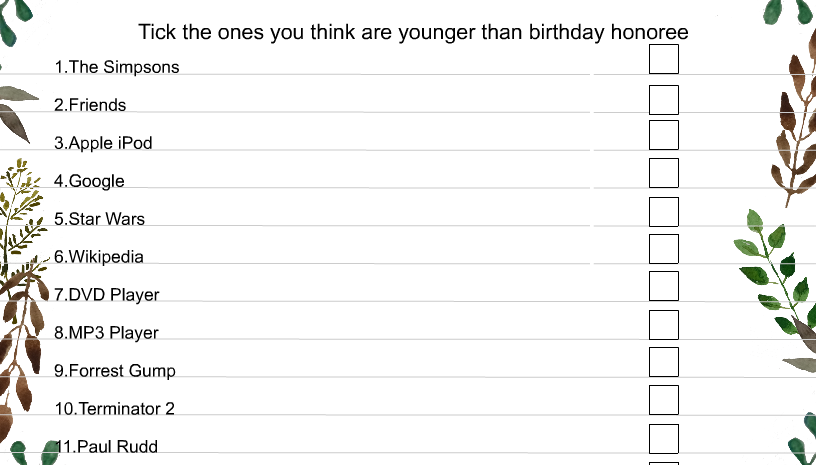816x465 pixels.
Task: Click the '4.Google' list entry
Action: coord(90,181)
